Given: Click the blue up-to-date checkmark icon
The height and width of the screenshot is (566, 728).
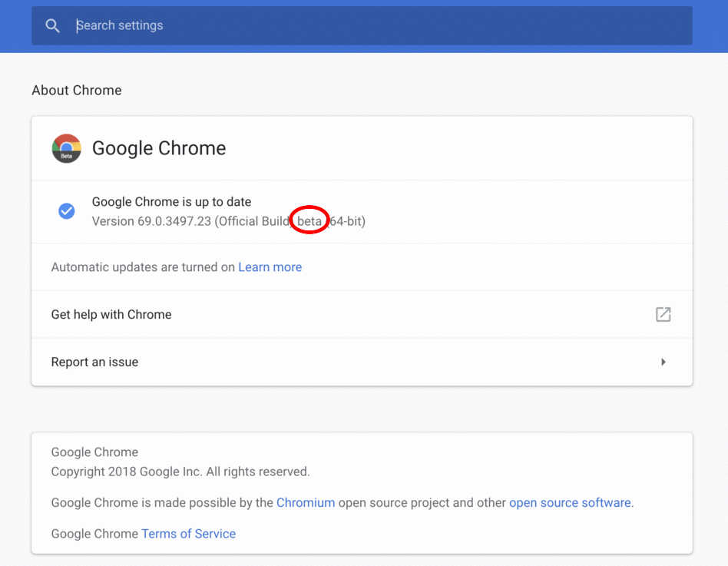Looking at the screenshot, I should pyautogui.click(x=66, y=210).
